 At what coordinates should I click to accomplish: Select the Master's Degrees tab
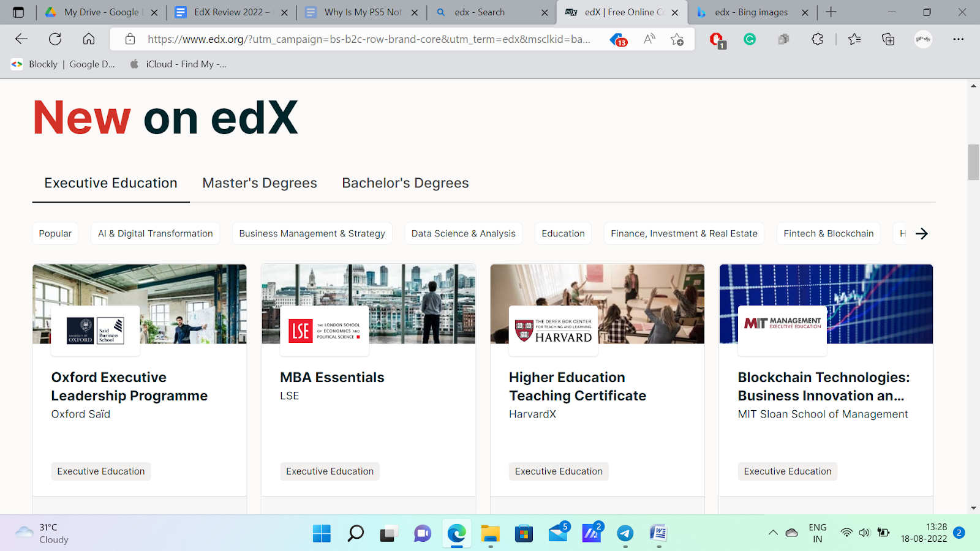(x=260, y=183)
